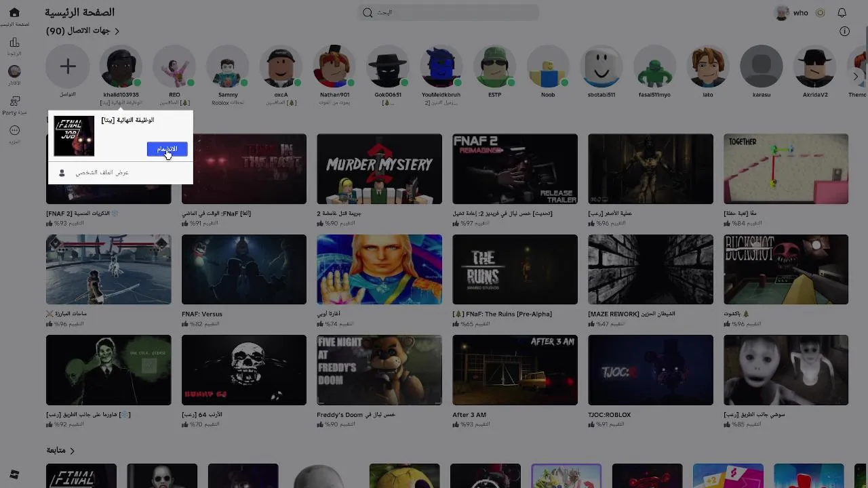Open the Murder Mystery game thumbnail
The height and width of the screenshot is (488, 868).
point(379,169)
